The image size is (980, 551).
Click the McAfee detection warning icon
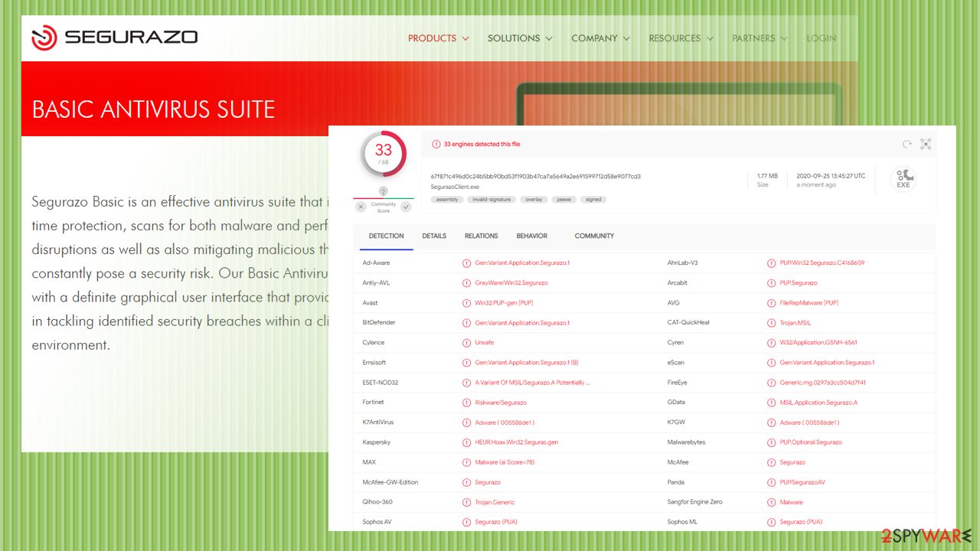771,462
